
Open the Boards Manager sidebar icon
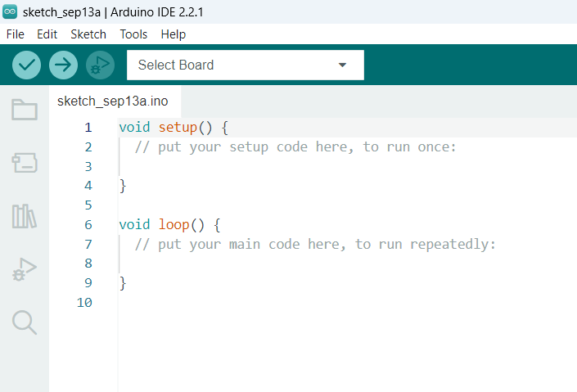pos(25,163)
